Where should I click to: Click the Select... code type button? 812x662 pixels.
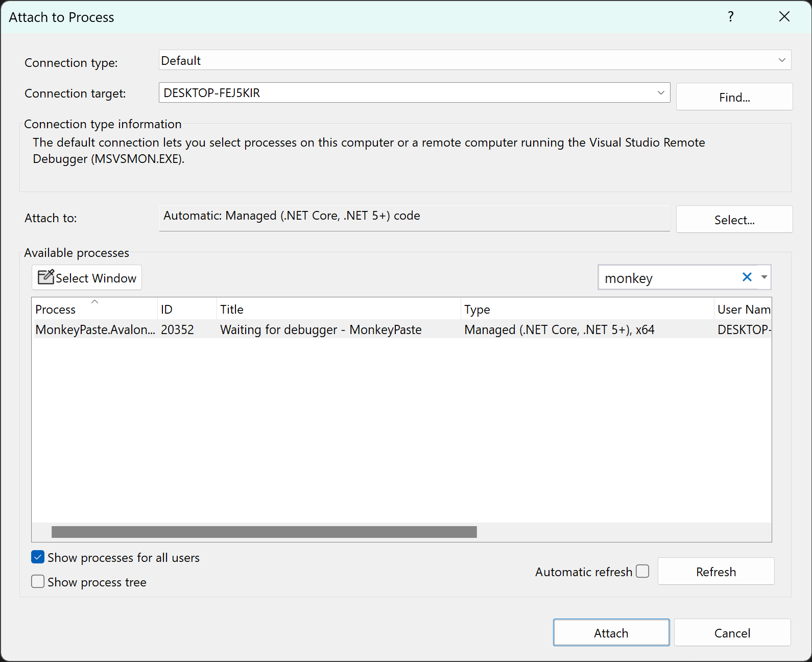(734, 220)
